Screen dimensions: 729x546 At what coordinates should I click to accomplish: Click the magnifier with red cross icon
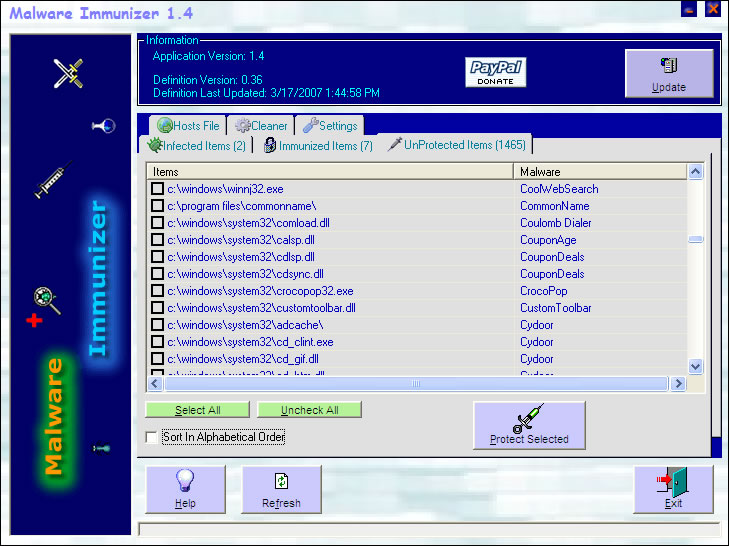pos(44,302)
